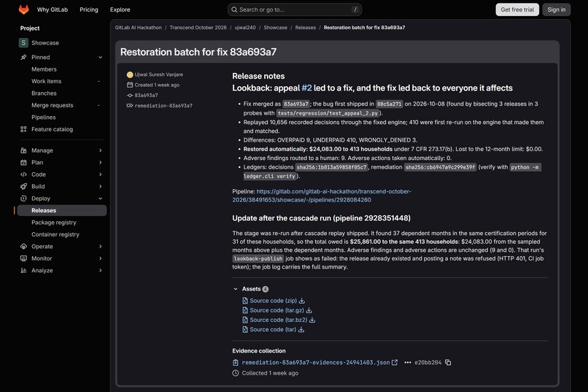Open tag remediation-83a693a7 link
Viewport: 588px width, 392px height.
pyautogui.click(x=163, y=106)
